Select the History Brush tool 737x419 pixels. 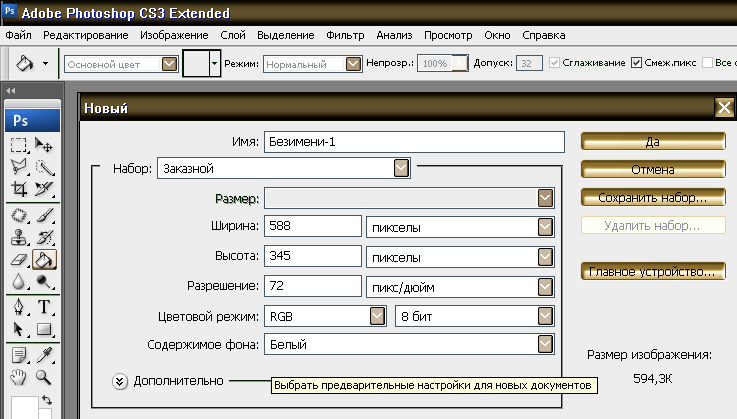(x=44, y=237)
